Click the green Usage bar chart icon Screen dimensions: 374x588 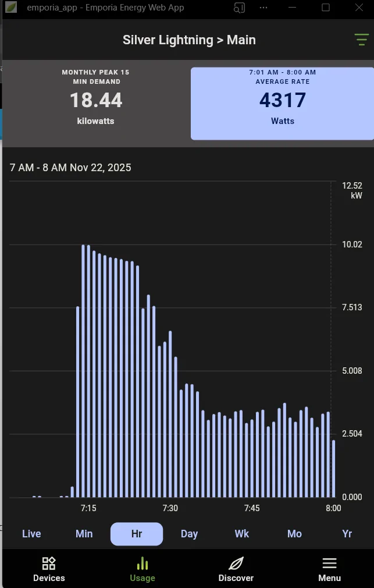143,564
